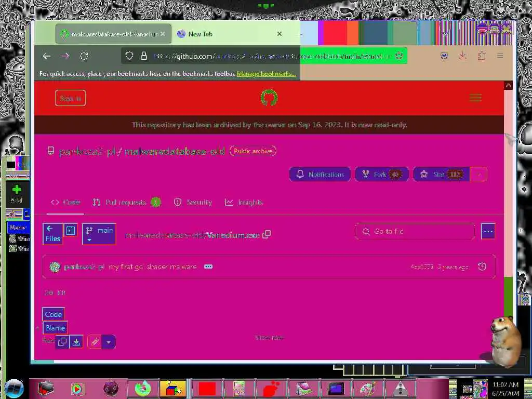
Task: Click the Name column header in background window
Action: tap(18, 228)
